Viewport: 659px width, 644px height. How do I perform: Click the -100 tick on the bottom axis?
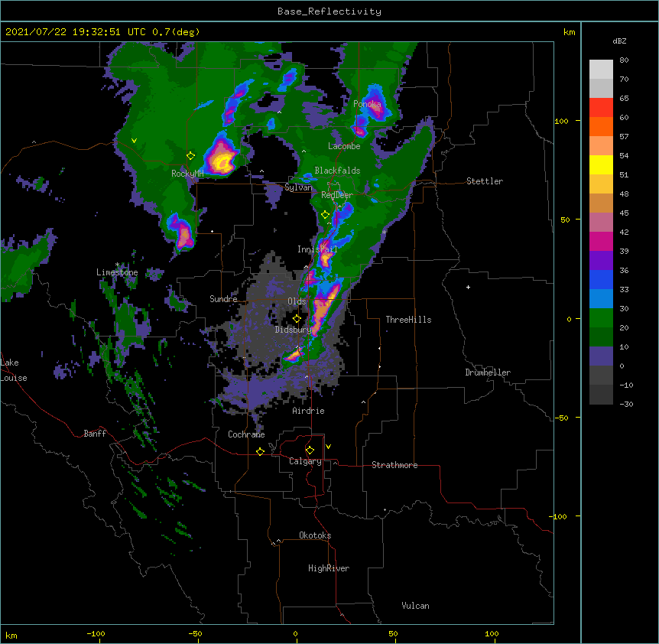pyautogui.click(x=96, y=633)
